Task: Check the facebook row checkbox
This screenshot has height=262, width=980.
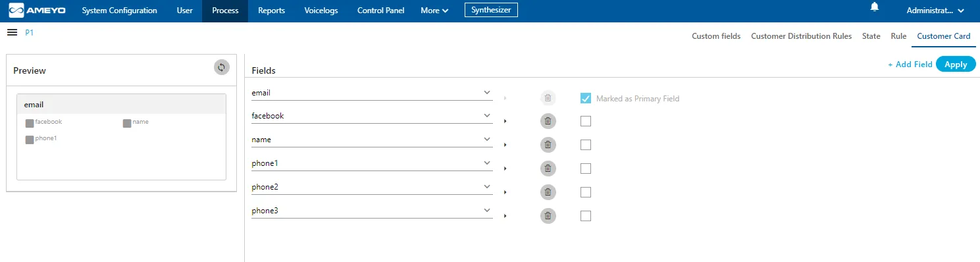Action: pos(586,121)
